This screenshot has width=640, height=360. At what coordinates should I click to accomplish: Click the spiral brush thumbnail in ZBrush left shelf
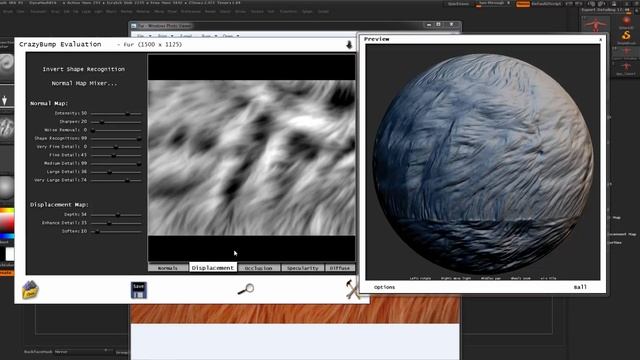[7, 65]
